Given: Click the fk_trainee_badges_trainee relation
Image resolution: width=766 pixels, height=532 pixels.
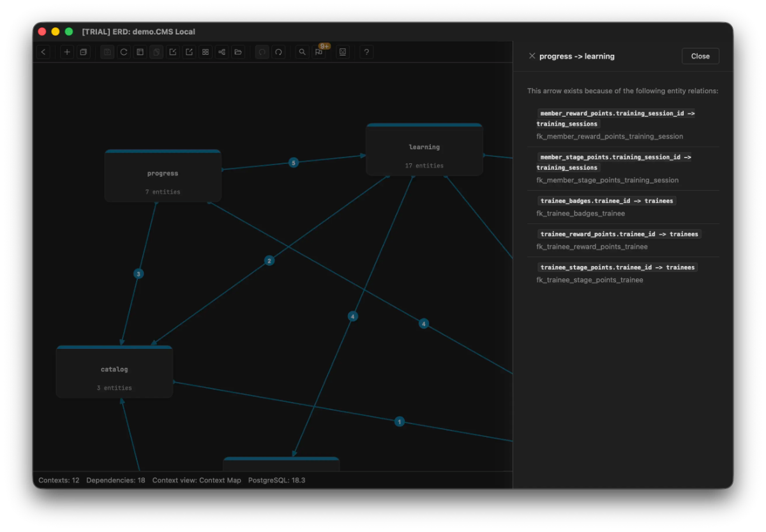Looking at the screenshot, I should [580, 214].
